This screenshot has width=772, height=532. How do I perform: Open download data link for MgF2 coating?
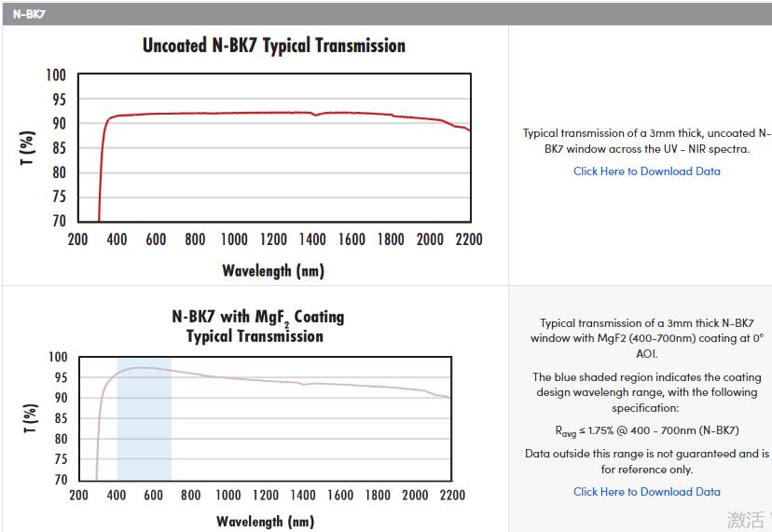tap(646, 492)
